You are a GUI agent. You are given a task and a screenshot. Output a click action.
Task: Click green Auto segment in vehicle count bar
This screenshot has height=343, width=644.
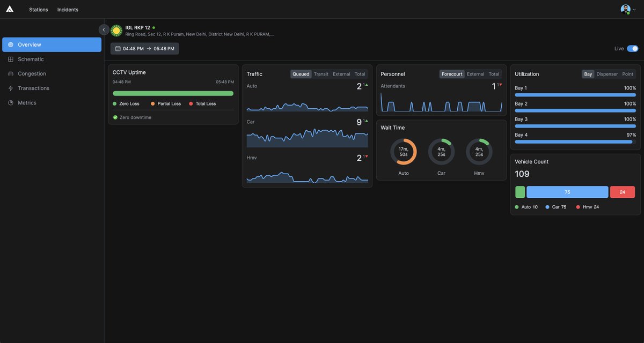(520, 192)
